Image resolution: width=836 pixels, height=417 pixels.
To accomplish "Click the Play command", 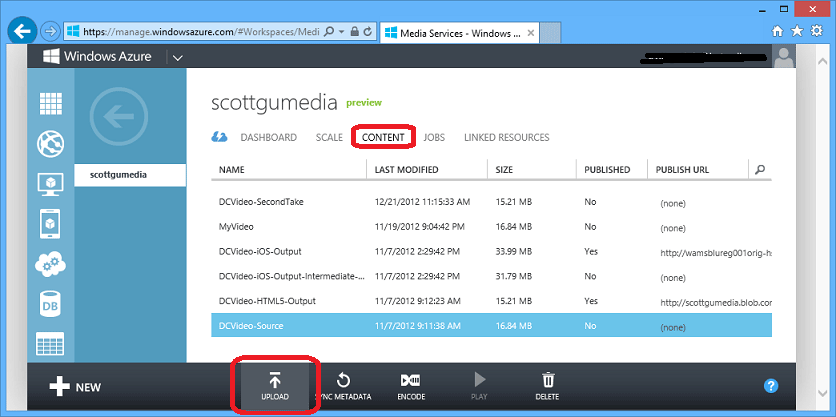I will pos(479,387).
